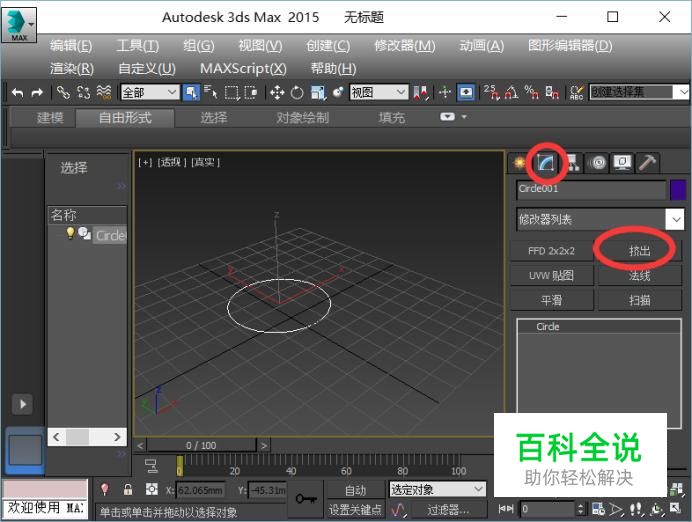Toggle the selection lock padlock icon
692x522 pixels.
pyautogui.click(x=128, y=489)
